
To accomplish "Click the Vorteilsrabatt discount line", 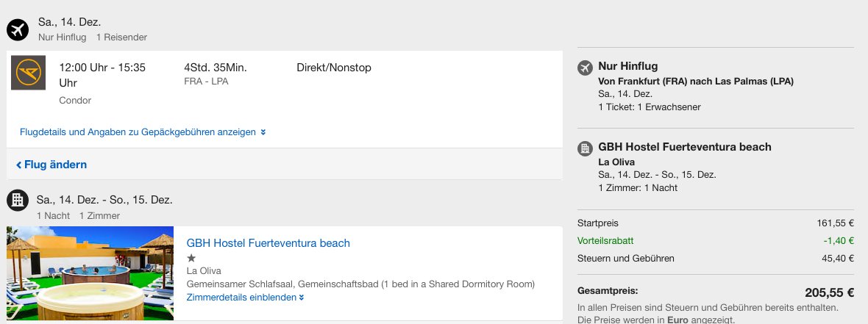I will tap(605, 240).
